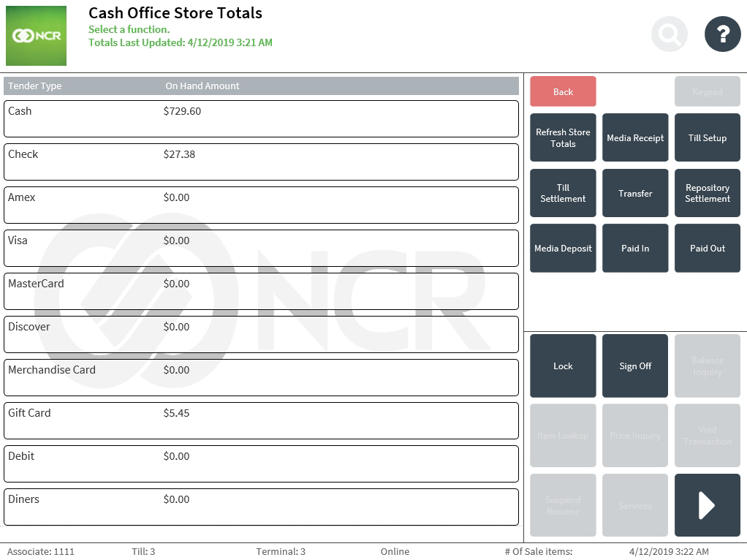Record a Paid In transaction

click(x=634, y=248)
